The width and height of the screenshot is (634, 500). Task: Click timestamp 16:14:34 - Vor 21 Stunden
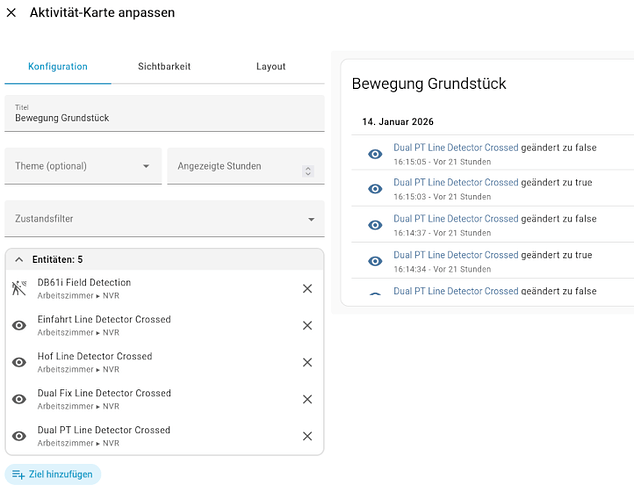pyautogui.click(x=442, y=269)
